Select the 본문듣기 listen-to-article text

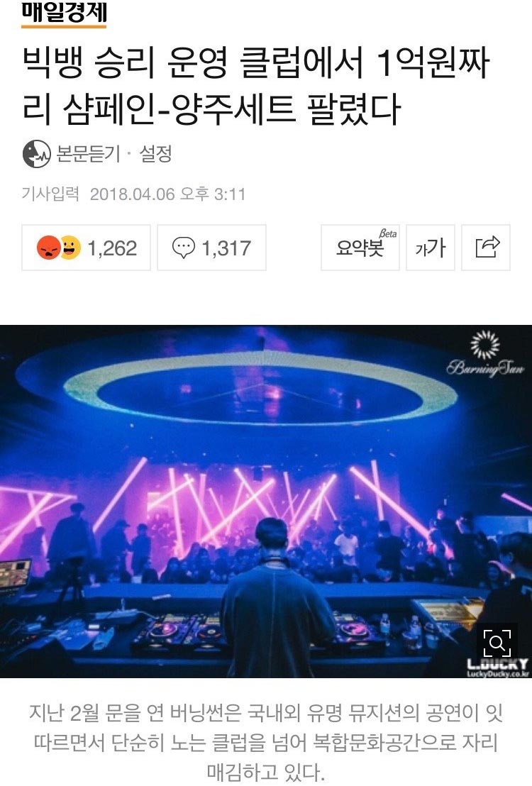(x=88, y=154)
